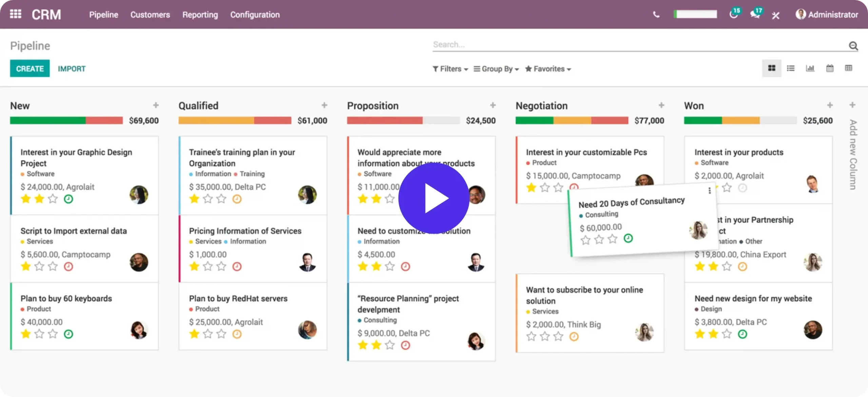Switch to list view icon

tap(791, 68)
